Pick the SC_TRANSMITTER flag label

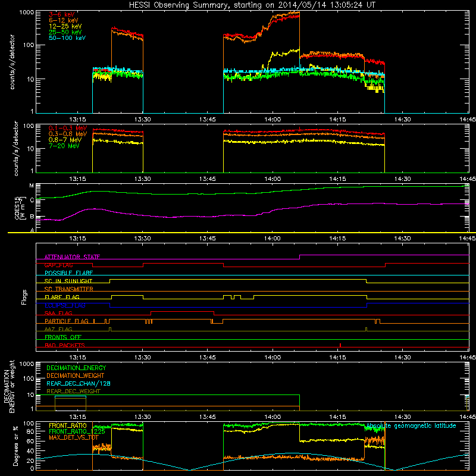(69, 289)
